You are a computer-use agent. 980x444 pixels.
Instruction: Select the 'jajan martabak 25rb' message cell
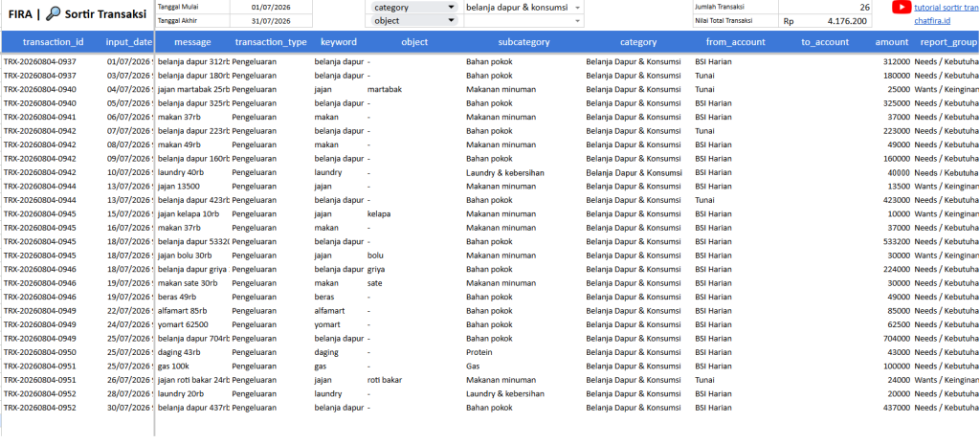pyautogui.click(x=193, y=89)
